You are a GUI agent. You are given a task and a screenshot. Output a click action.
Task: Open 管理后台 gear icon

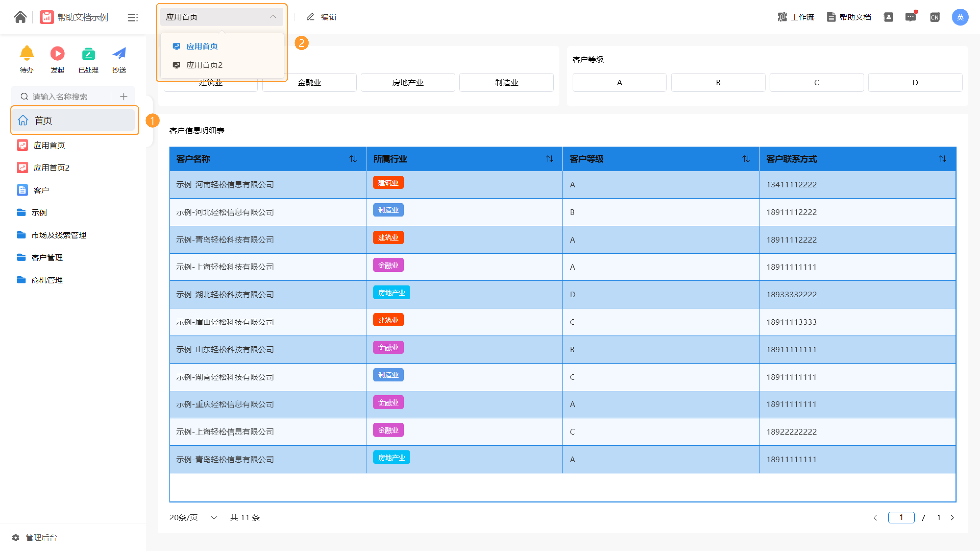(x=16, y=537)
